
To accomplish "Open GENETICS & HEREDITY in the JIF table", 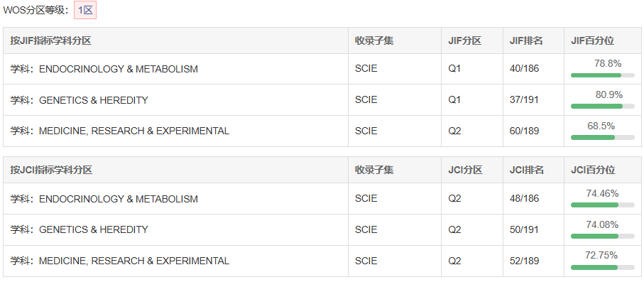I will [x=93, y=100].
